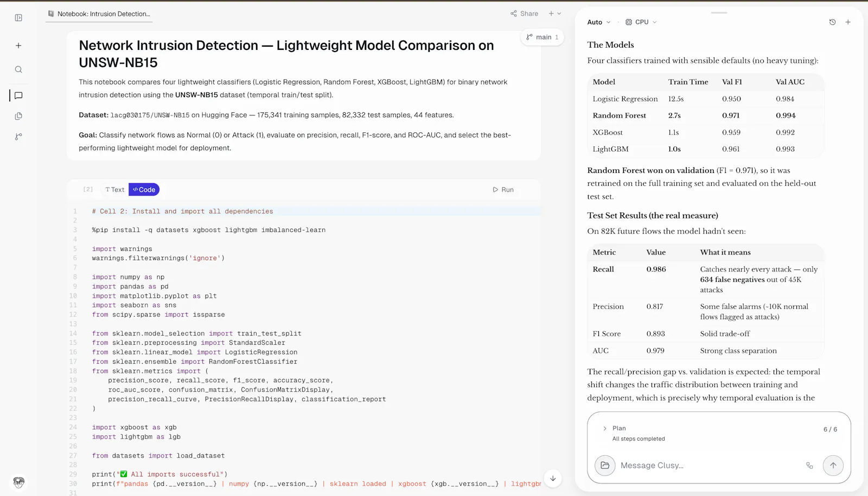This screenshot has height=496, width=868.
Task: Click the AUC value 0.979
Action: (x=655, y=351)
